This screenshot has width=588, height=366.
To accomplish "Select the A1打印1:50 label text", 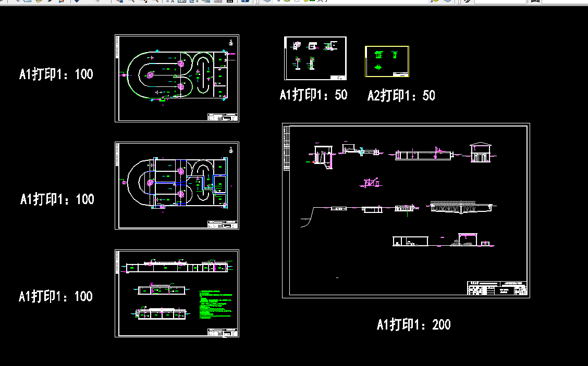I will pyautogui.click(x=313, y=95).
